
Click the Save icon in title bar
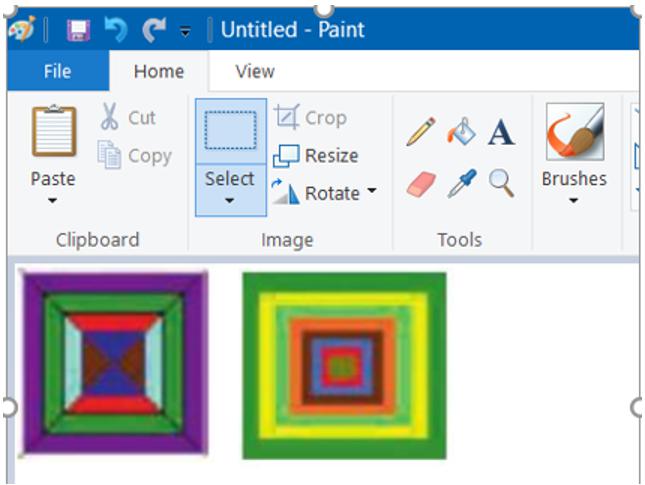pyautogui.click(x=77, y=30)
